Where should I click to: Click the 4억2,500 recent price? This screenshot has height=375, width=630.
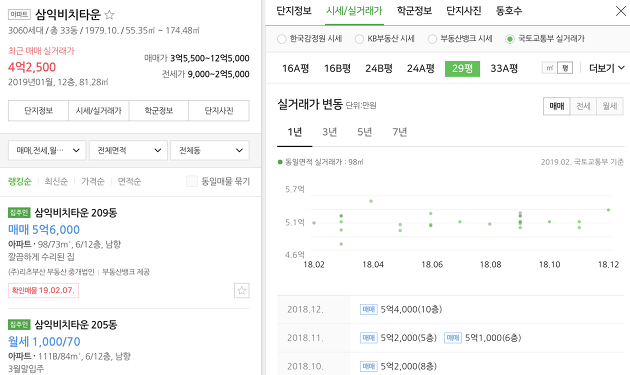coord(32,67)
